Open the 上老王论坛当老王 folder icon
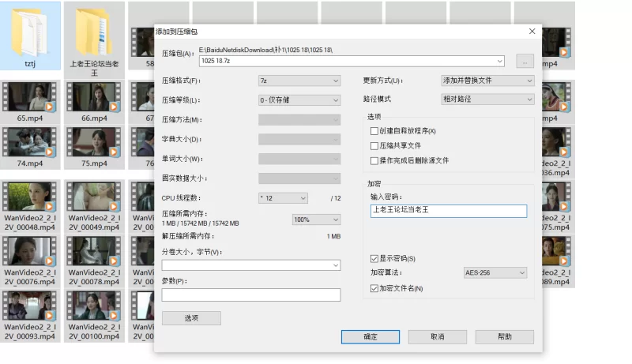The width and height of the screenshot is (632, 364). [94, 30]
